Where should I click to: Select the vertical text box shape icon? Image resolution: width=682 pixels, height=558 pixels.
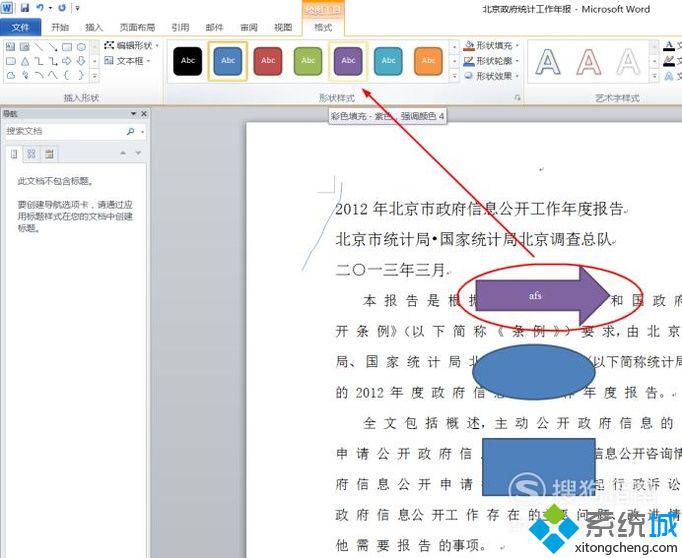(25, 47)
